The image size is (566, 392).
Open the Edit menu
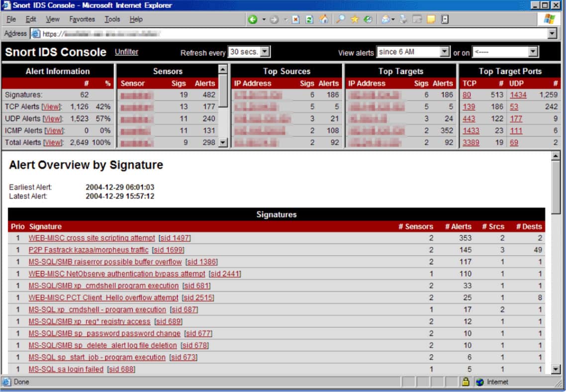coord(31,19)
